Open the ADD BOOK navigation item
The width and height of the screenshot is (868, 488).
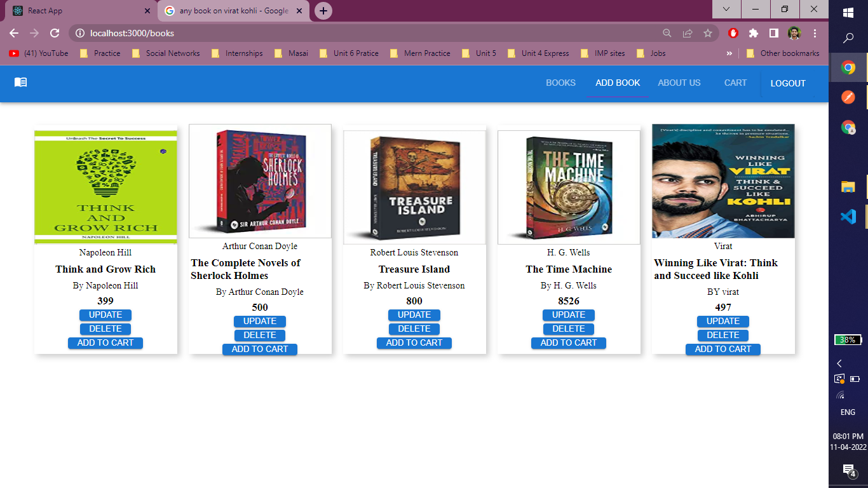[618, 83]
